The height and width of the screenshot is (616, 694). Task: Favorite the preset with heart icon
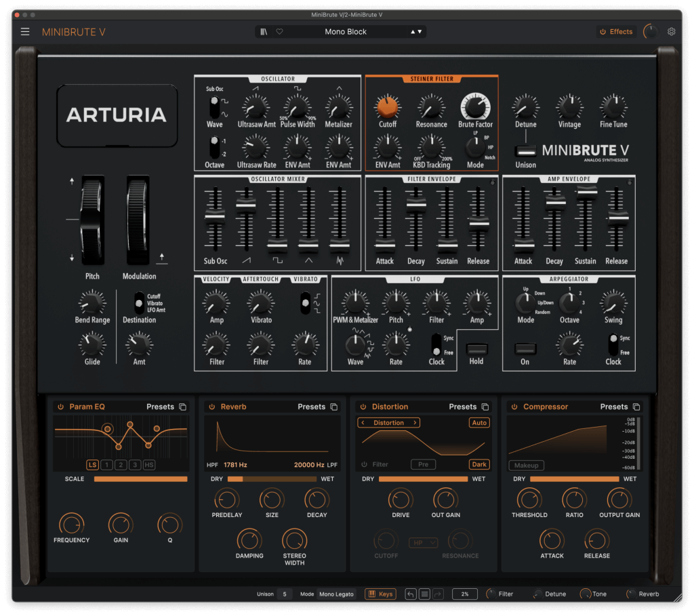(x=279, y=32)
